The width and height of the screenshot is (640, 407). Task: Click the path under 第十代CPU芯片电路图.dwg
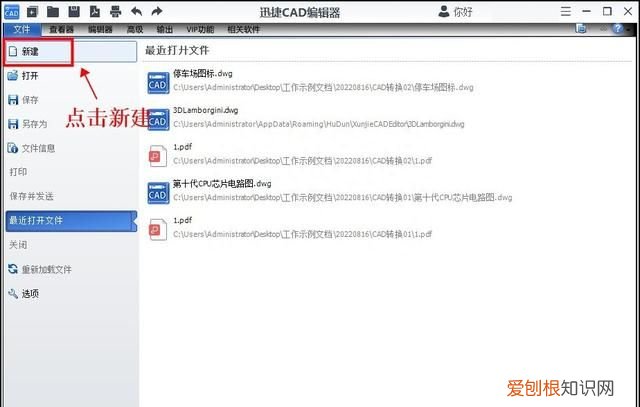(x=342, y=198)
